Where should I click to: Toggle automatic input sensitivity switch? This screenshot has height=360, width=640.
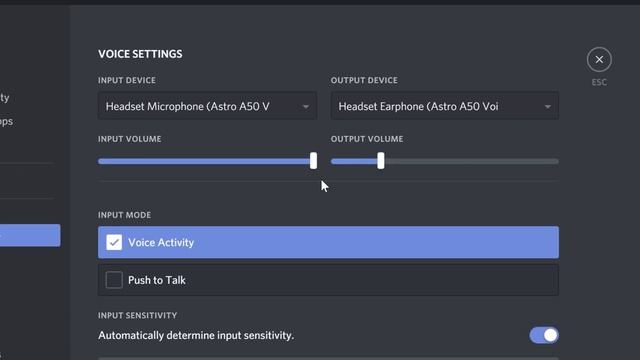point(544,335)
